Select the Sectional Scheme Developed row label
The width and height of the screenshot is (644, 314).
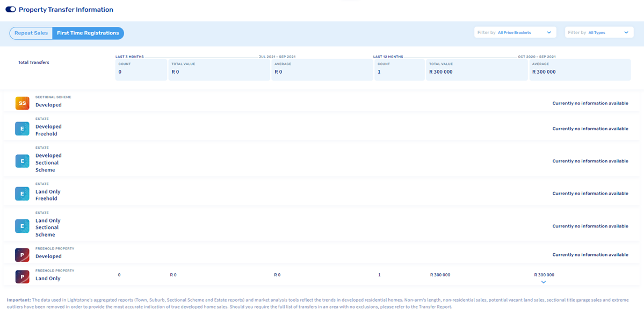[x=48, y=105]
